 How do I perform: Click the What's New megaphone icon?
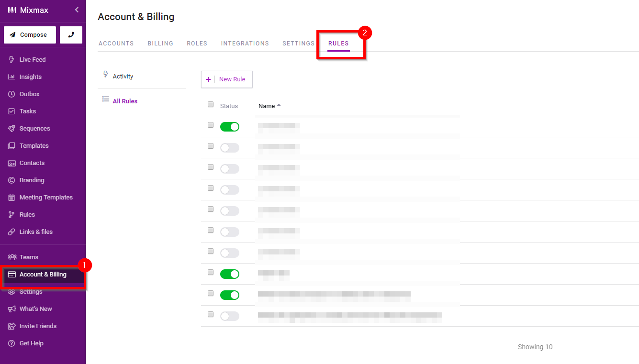12,309
